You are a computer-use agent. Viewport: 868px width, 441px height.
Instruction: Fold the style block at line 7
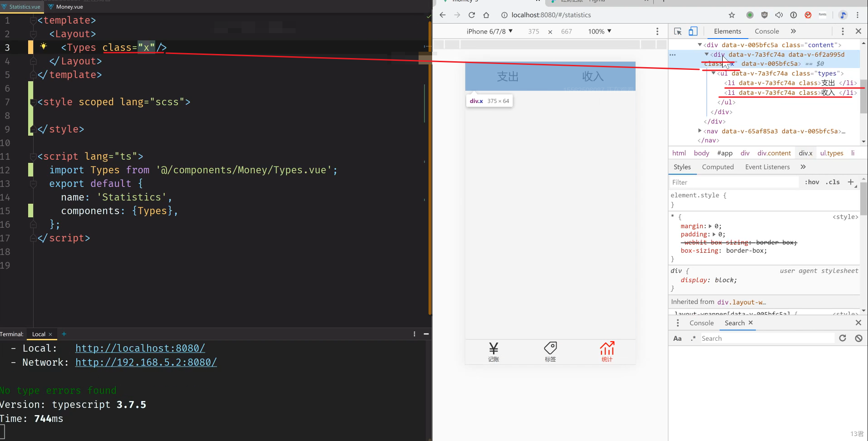(x=33, y=102)
